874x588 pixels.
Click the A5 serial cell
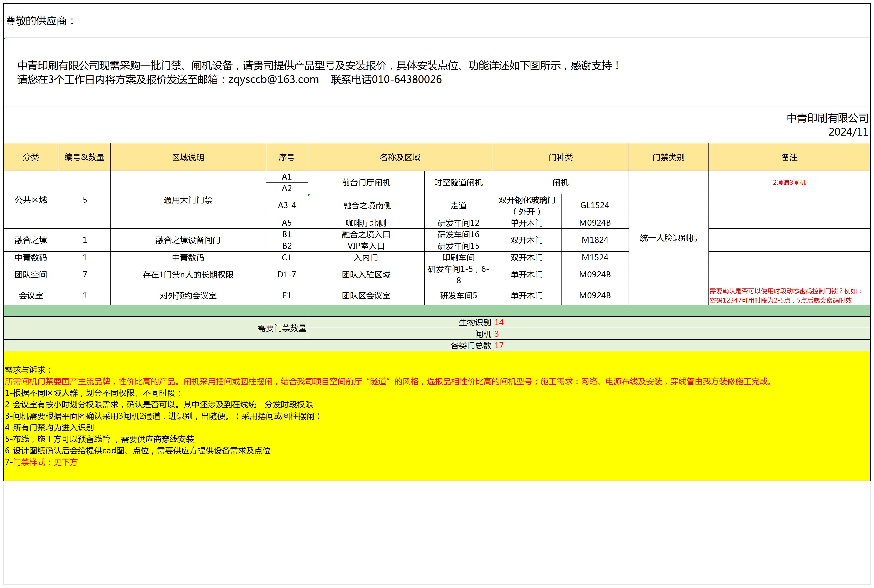pos(287,223)
